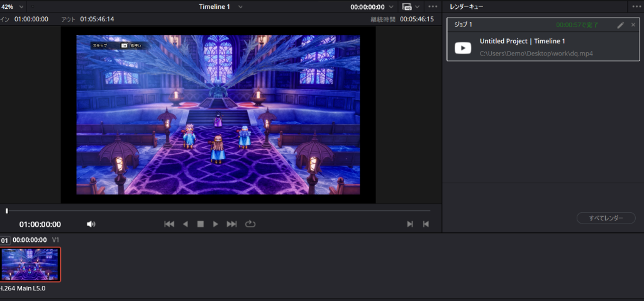Play the timeline forward
644x301 pixels.
pos(216,224)
